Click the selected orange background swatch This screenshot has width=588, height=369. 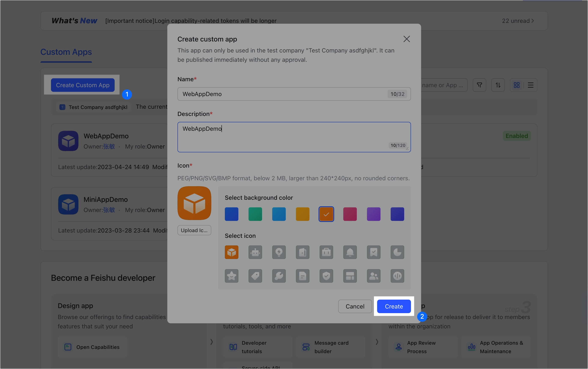[x=326, y=214]
